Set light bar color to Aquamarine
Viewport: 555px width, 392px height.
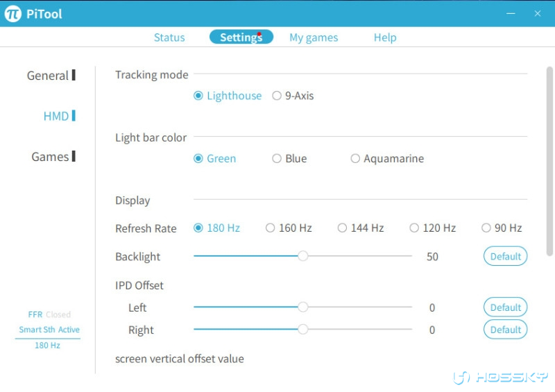tap(387, 158)
